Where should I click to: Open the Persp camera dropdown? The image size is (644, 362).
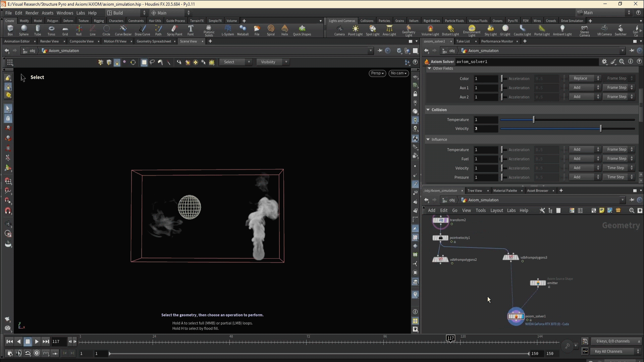point(377,73)
